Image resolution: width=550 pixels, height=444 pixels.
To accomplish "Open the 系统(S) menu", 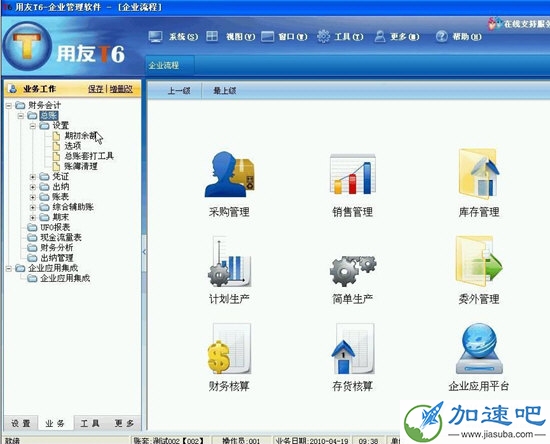I will pos(183,36).
